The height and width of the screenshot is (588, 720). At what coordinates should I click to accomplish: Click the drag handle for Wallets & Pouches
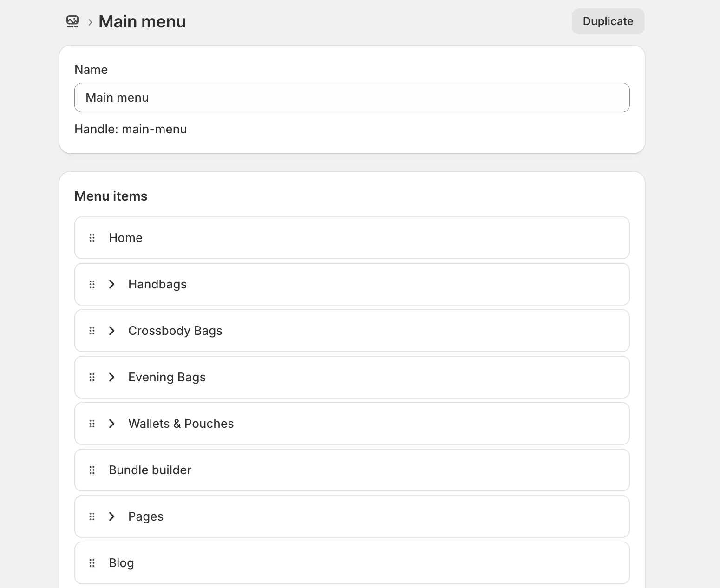pyautogui.click(x=92, y=424)
